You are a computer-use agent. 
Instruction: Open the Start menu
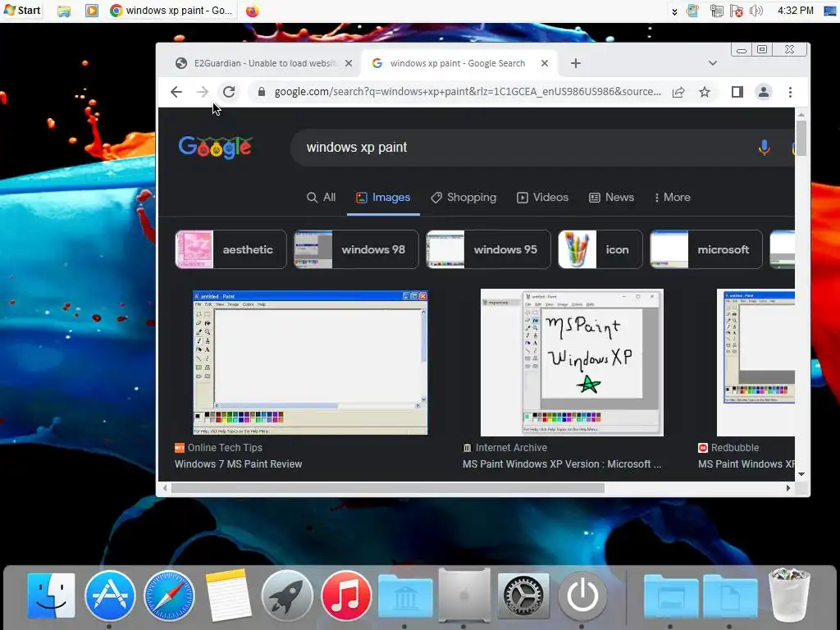[22, 10]
